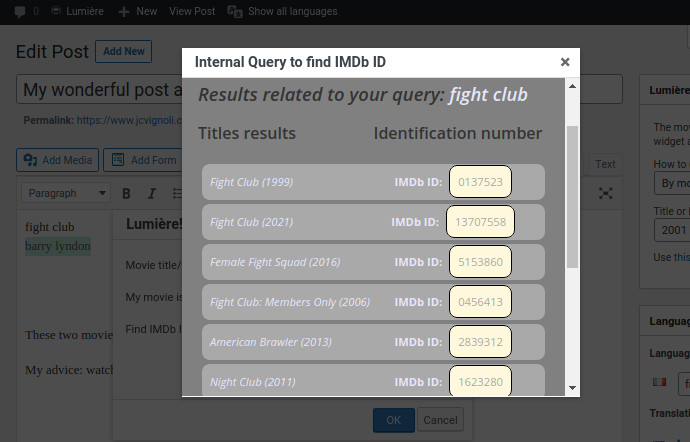
Task: Open the Paragraph format dropdown
Action: click(x=66, y=193)
